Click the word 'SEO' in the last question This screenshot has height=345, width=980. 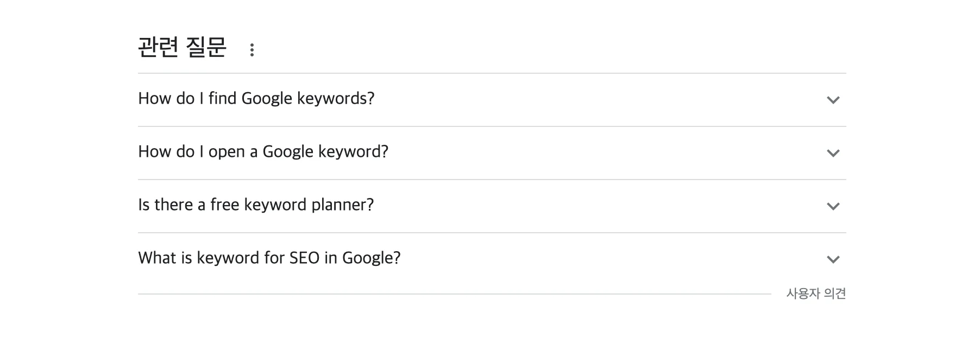click(304, 258)
